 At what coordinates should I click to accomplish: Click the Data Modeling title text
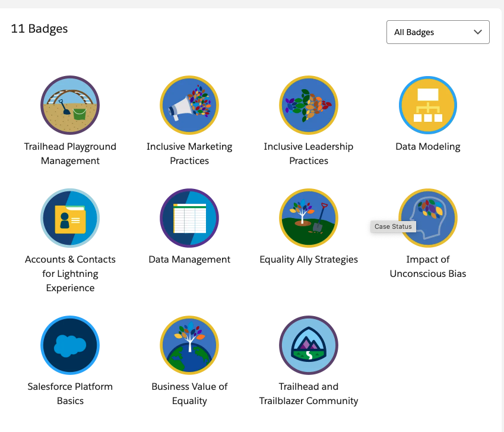point(428,147)
